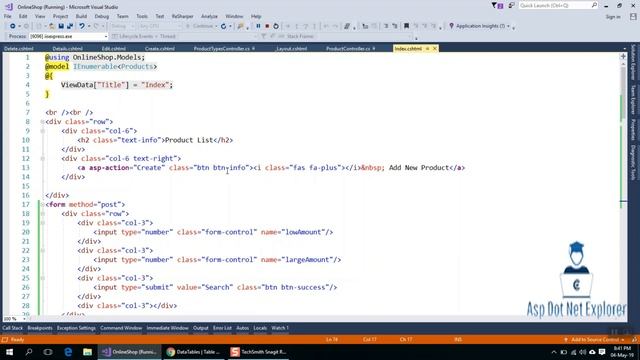Pause debugging with Break All button

tap(258, 26)
